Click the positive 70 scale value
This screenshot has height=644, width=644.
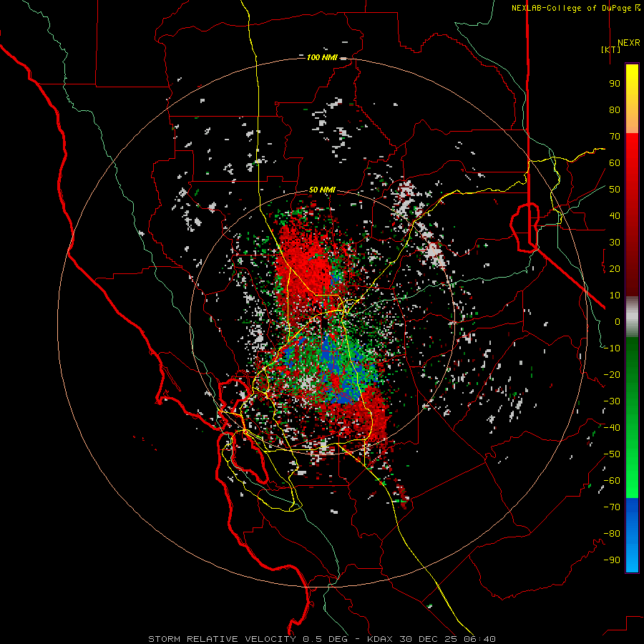tap(615, 137)
